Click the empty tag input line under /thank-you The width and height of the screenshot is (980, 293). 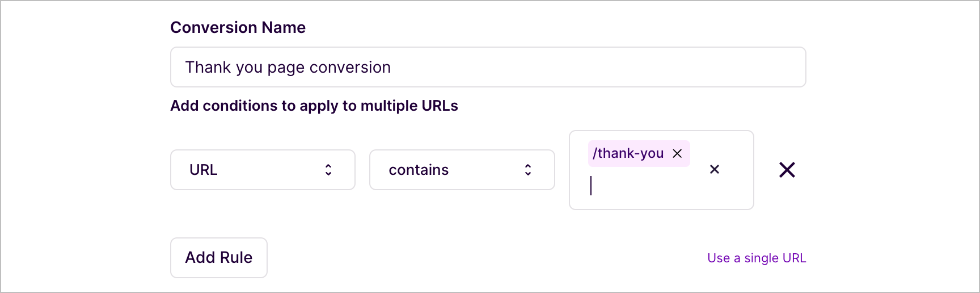624,186
